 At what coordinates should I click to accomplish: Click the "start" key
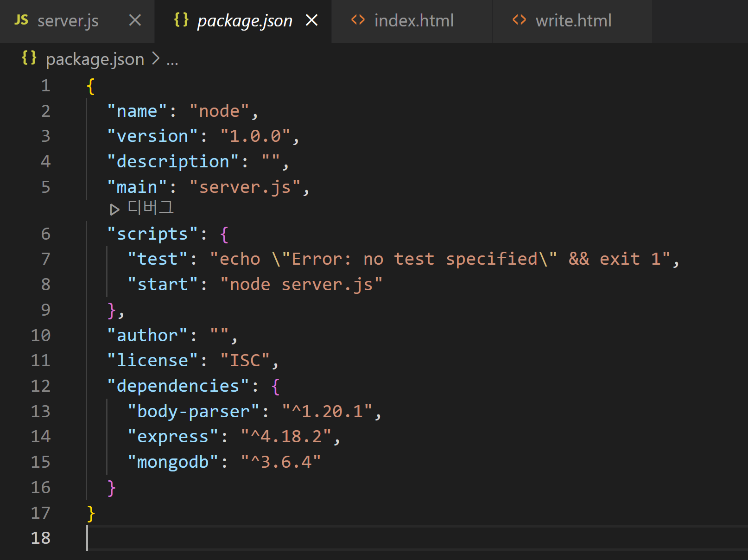163,285
